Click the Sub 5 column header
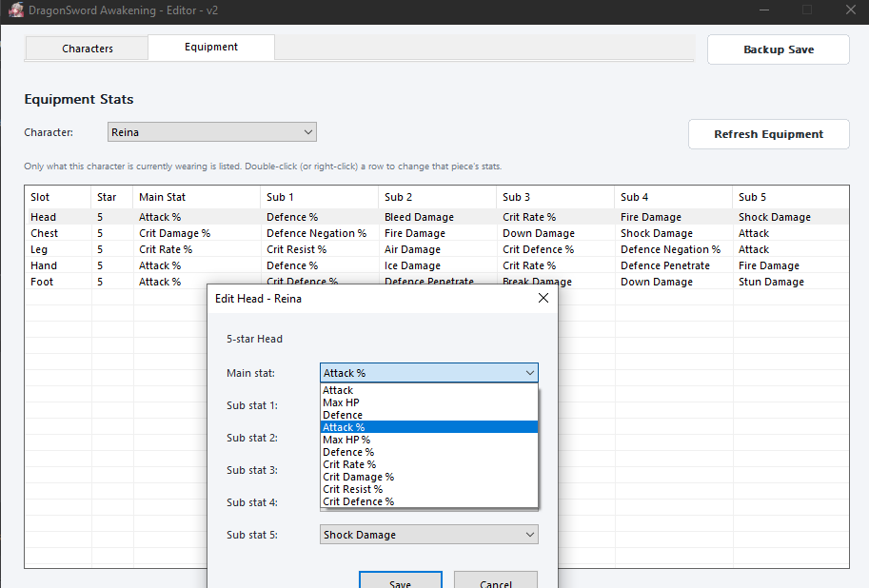This screenshot has width=869, height=588. (791, 197)
